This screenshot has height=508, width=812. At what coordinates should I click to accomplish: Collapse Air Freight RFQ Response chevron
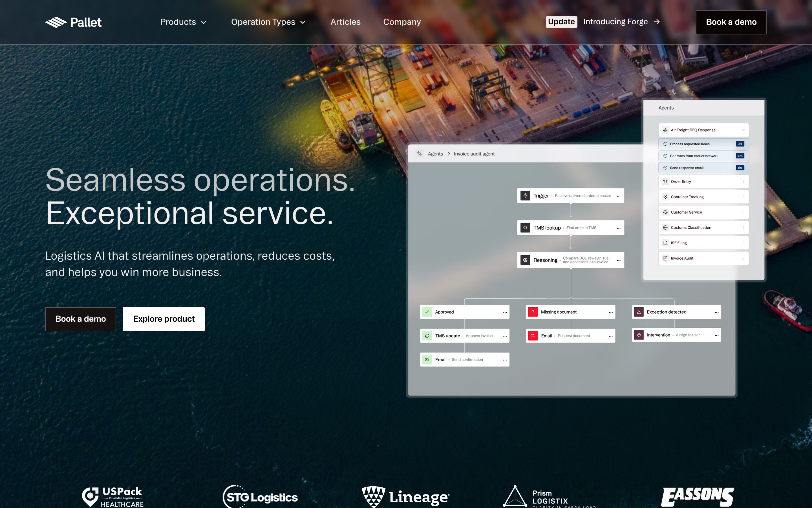(743, 130)
